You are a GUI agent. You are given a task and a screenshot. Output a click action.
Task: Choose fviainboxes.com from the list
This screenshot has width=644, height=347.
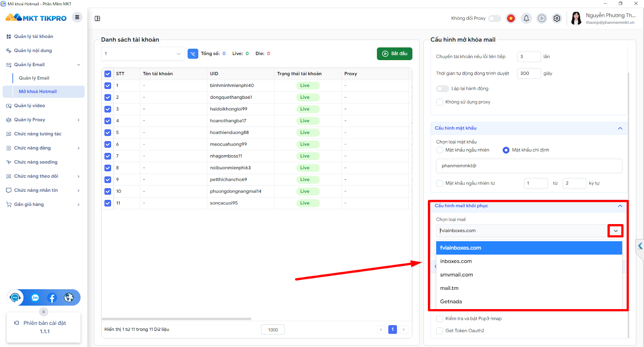click(529, 248)
